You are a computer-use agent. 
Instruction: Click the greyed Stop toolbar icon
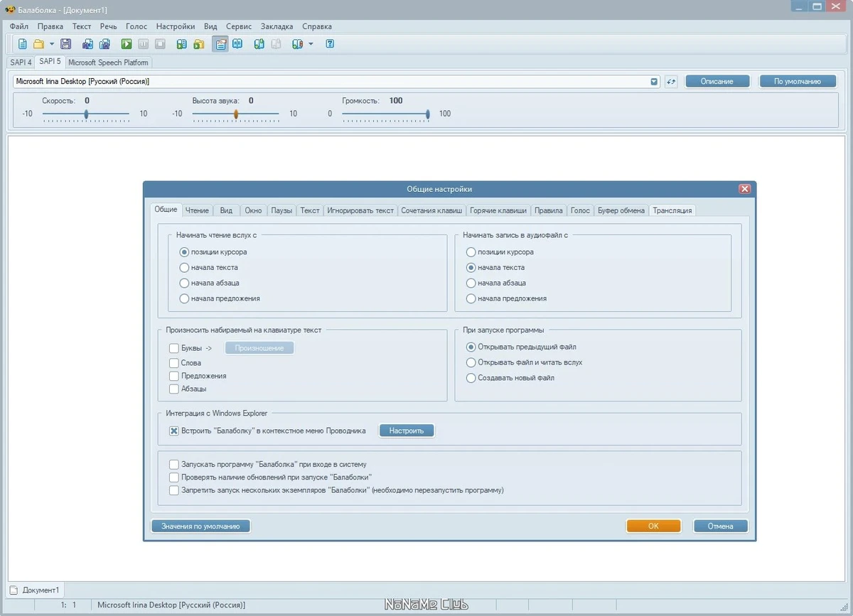click(x=161, y=44)
